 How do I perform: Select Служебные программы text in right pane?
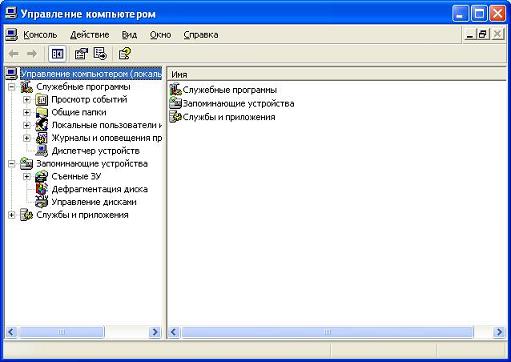[230, 90]
